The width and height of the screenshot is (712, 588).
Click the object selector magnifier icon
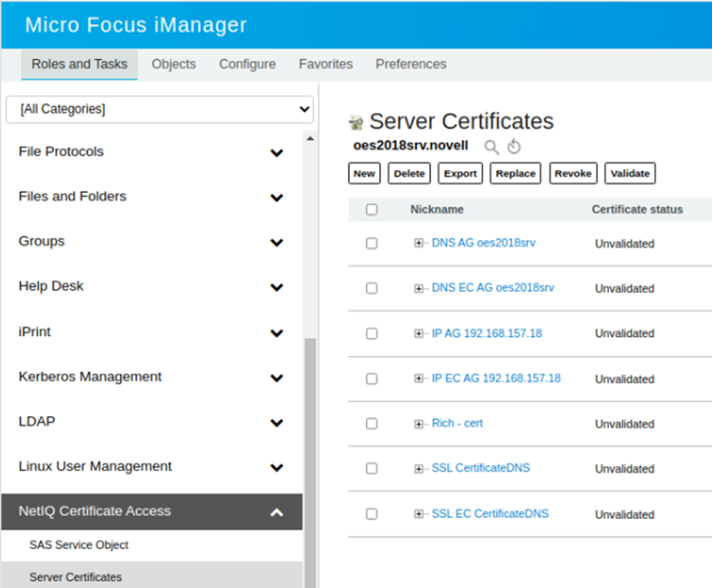pyautogui.click(x=491, y=147)
